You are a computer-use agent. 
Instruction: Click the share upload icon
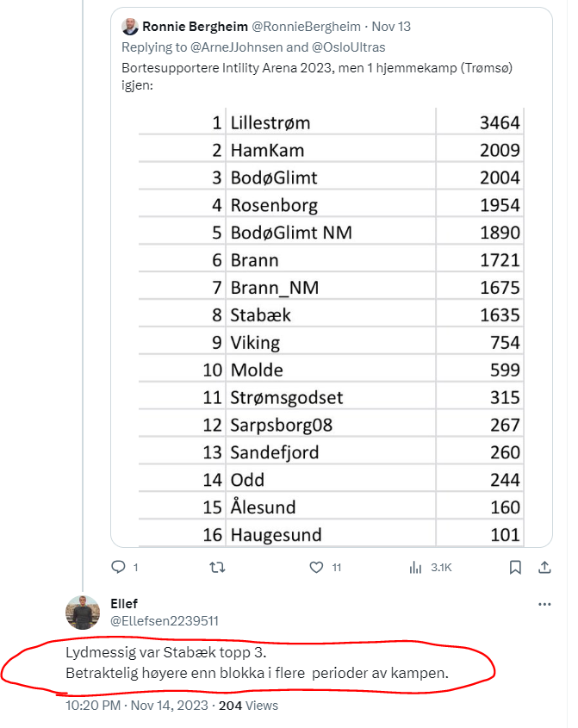pos(544,567)
